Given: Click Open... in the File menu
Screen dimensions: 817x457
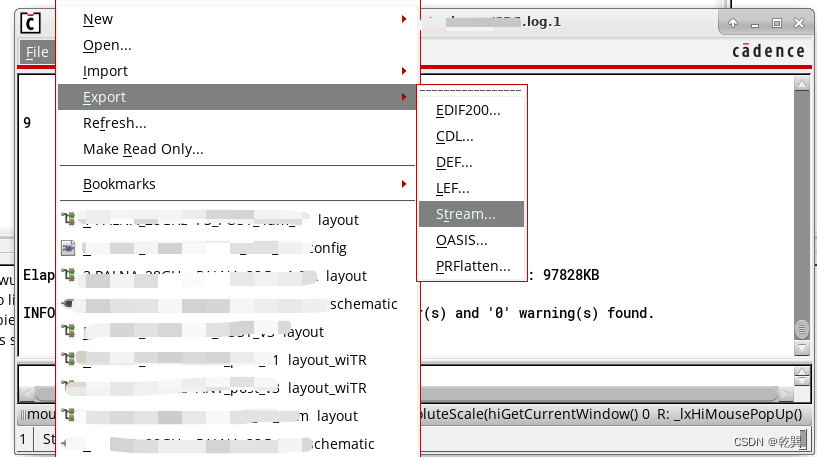Looking at the screenshot, I should 107,45.
